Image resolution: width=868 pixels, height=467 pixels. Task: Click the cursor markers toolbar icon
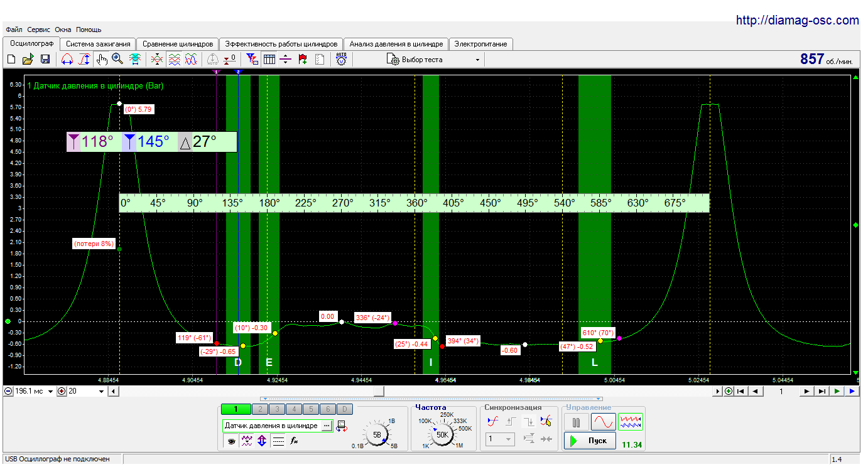(x=252, y=60)
